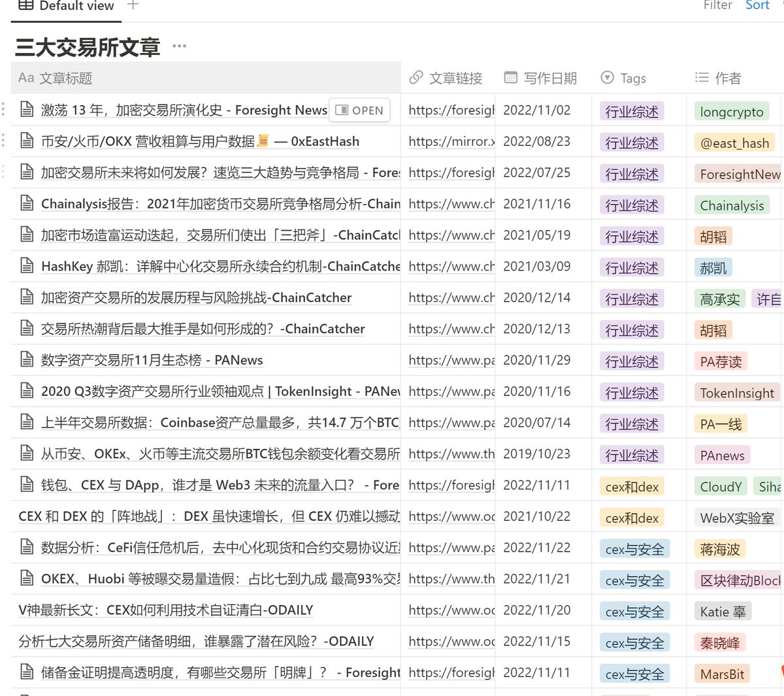Click page icon of 数字资产交易所11月生态榜 row
Viewport: 784px width, 696px height.
tap(27, 360)
